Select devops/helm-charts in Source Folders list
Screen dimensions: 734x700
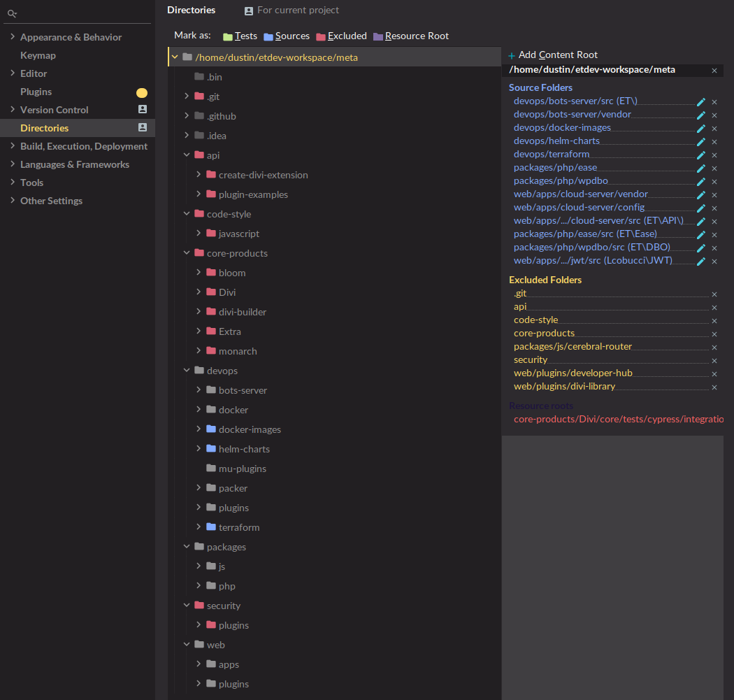tap(556, 141)
